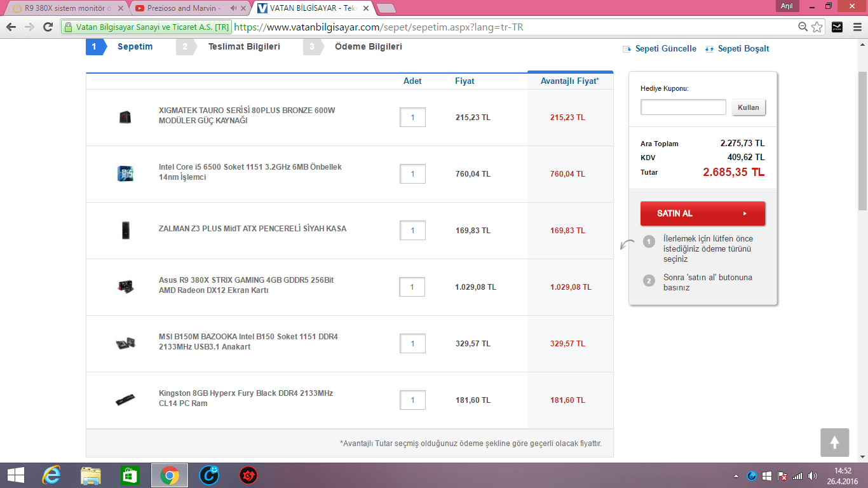Screen dimensions: 868x488
Task: Click the Ara Toplam value "2.275,73 TL"
Action: (742, 144)
